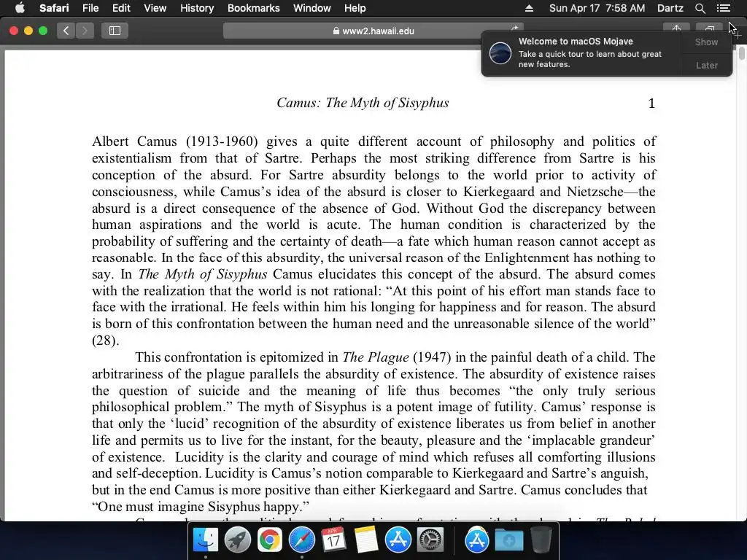Open the Bookmarks menu
The height and width of the screenshot is (560, 747).
(x=253, y=8)
